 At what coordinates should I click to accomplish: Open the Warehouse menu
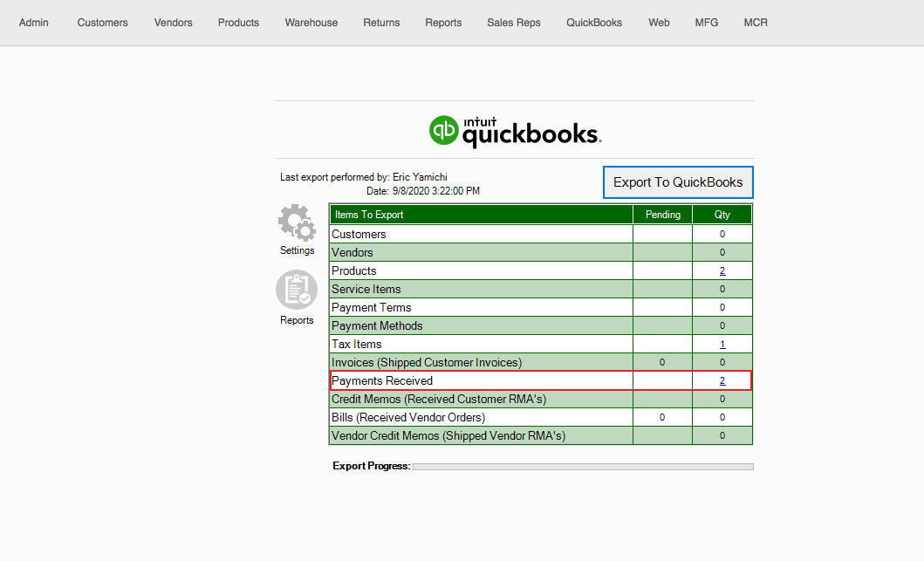(x=311, y=23)
